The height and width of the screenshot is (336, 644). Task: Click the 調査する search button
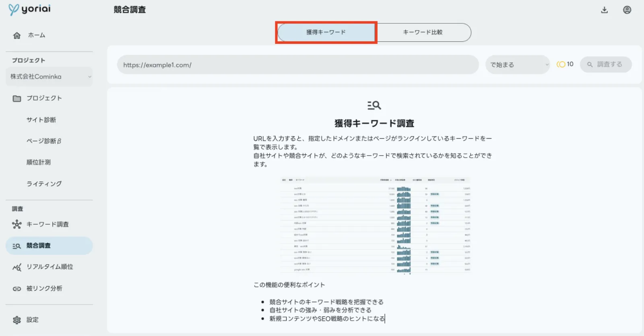(605, 64)
